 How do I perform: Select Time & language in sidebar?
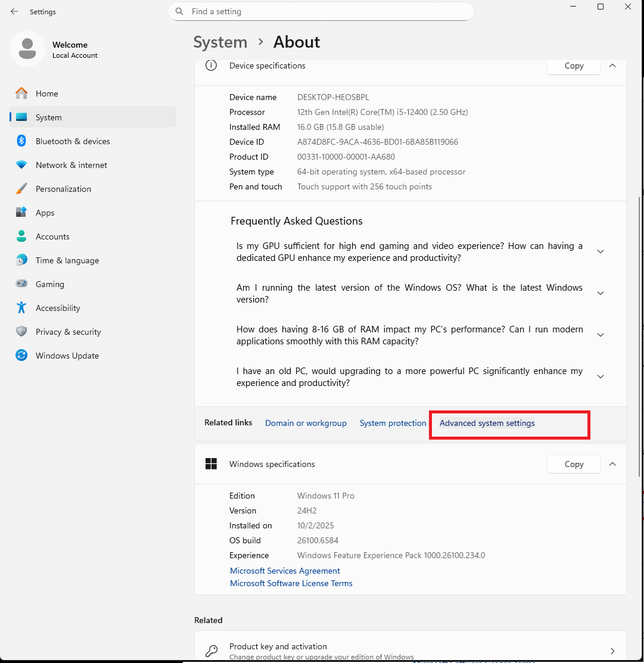tap(67, 260)
